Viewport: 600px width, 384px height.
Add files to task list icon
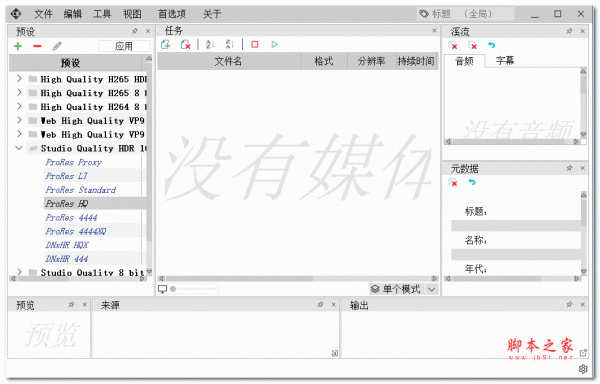click(166, 45)
